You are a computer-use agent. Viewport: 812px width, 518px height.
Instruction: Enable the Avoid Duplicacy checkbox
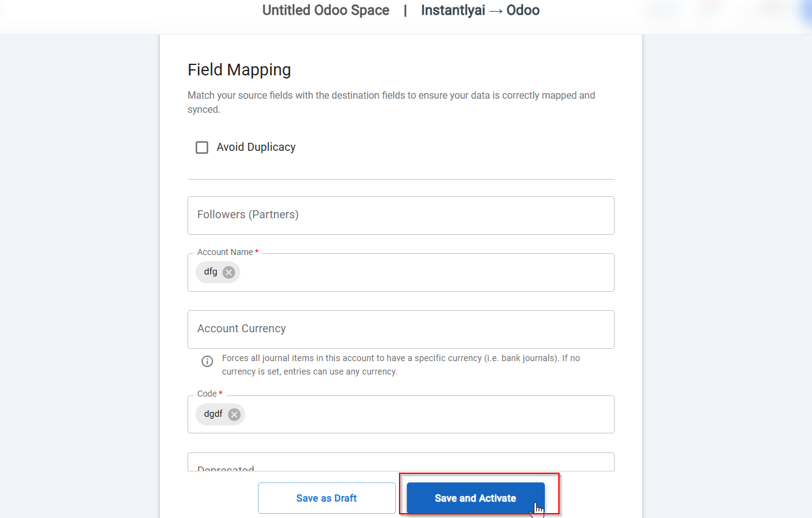pyautogui.click(x=202, y=147)
